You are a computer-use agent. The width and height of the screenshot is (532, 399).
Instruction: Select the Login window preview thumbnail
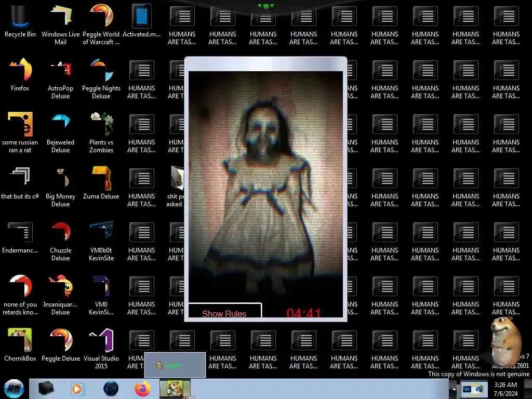pyautogui.click(x=175, y=365)
